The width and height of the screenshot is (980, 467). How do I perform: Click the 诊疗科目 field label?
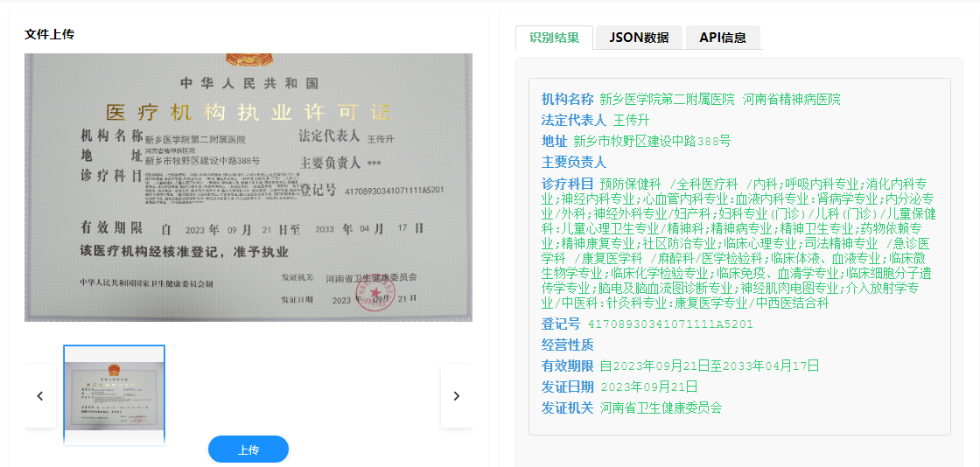coord(567,184)
